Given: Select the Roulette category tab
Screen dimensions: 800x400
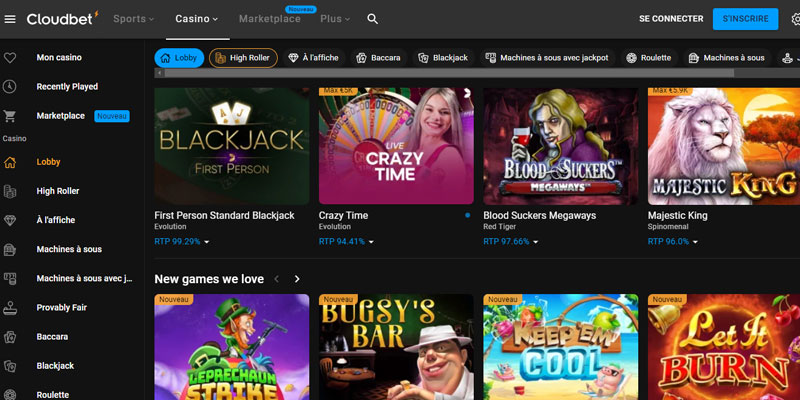Looking at the screenshot, I should tap(649, 58).
